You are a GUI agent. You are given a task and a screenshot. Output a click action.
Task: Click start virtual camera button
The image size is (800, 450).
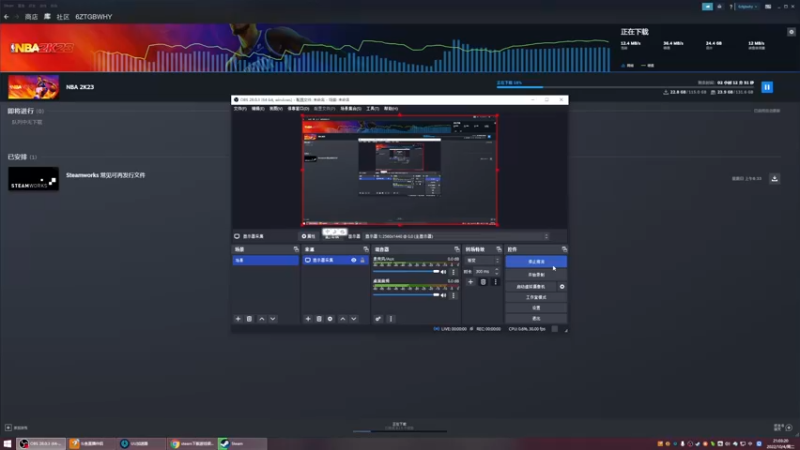coord(531,287)
